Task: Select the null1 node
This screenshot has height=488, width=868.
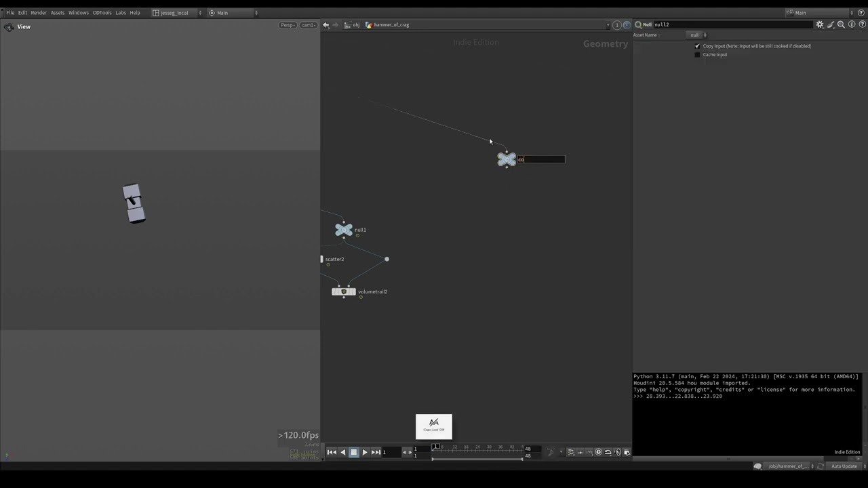Action: [x=344, y=230]
